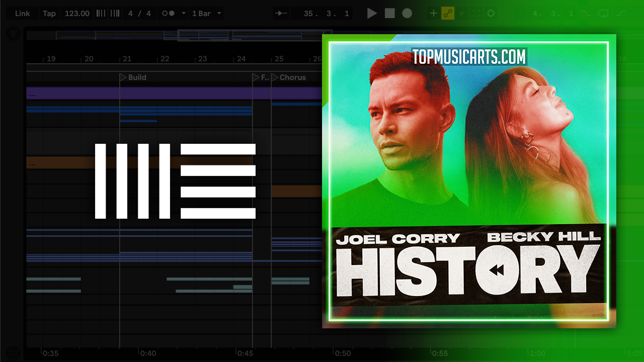This screenshot has height=362, width=644.
Task: Expand the browser with the round triangle button
Action: 13,34
